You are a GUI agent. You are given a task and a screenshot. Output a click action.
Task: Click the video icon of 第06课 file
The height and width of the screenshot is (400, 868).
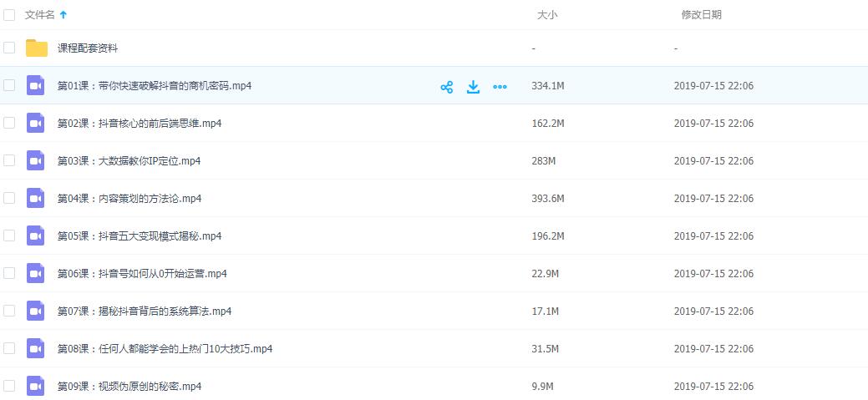point(35,274)
